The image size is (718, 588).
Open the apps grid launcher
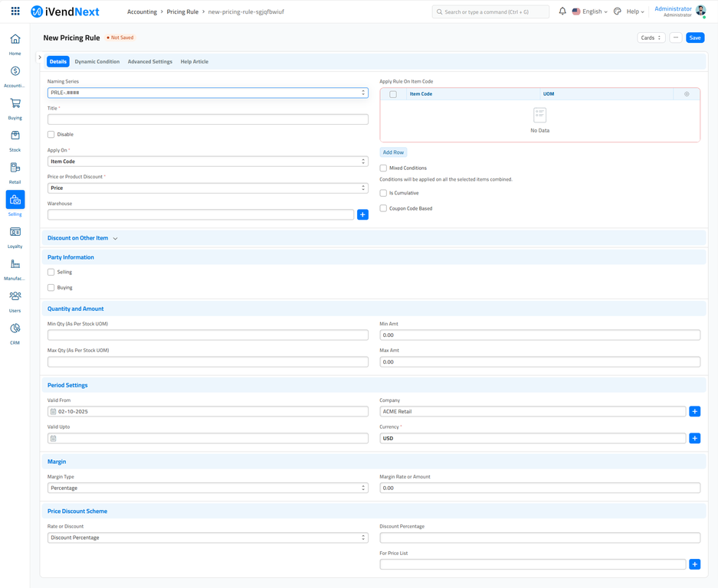click(x=15, y=11)
